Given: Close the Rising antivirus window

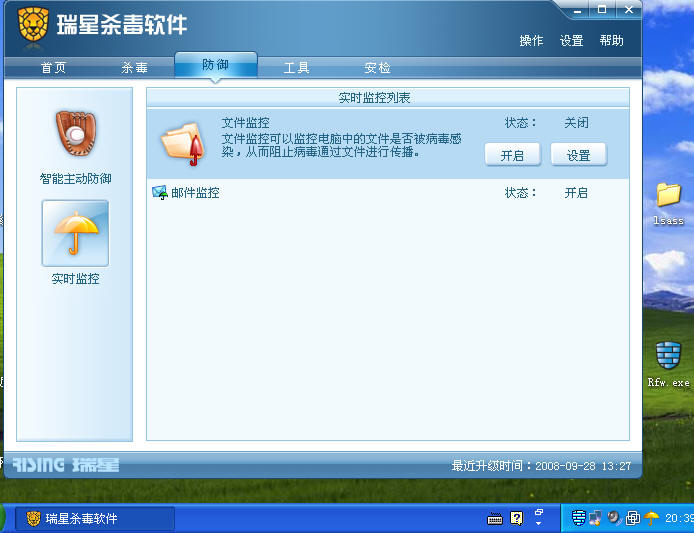Looking at the screenshot, I should pos(628,10).
